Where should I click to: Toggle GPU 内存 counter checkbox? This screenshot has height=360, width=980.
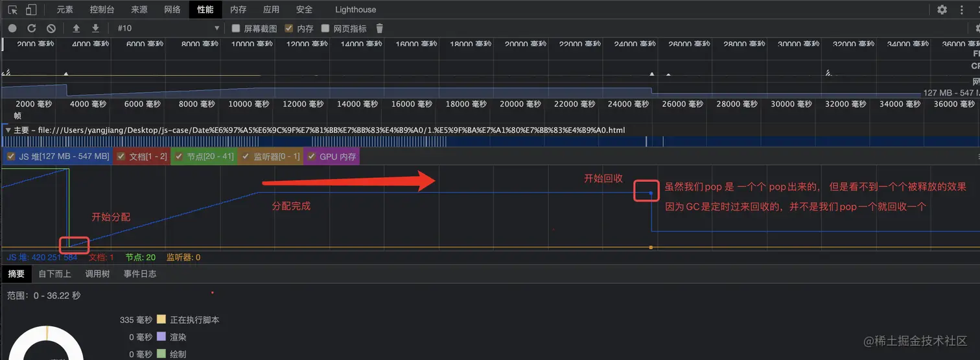(x=312, y=156)
